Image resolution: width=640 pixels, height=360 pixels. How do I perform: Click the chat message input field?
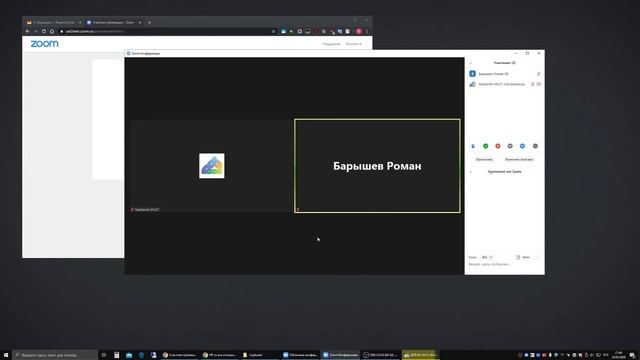click(x=504, y=264)
